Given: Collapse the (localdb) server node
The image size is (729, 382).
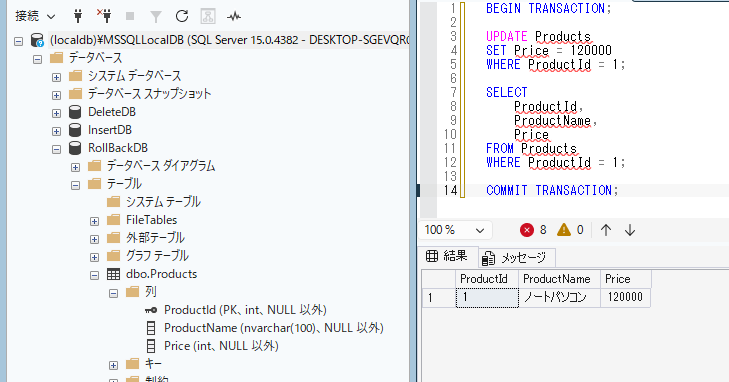Looking at the screenshot, I should click(x=19, y=41).
